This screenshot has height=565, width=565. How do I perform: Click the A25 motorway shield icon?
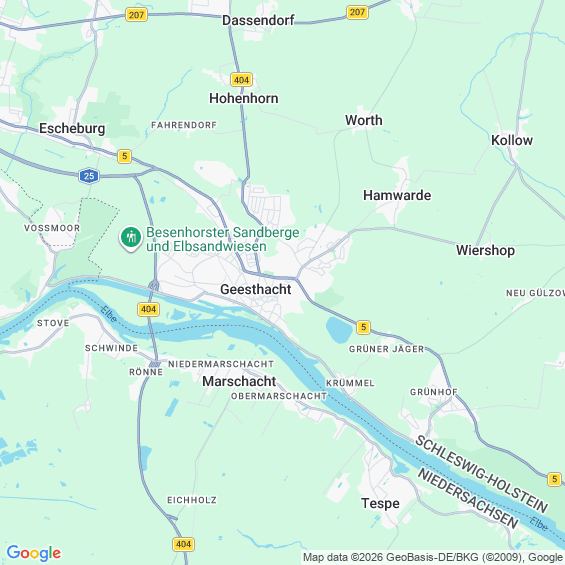[x=89, y=176]
